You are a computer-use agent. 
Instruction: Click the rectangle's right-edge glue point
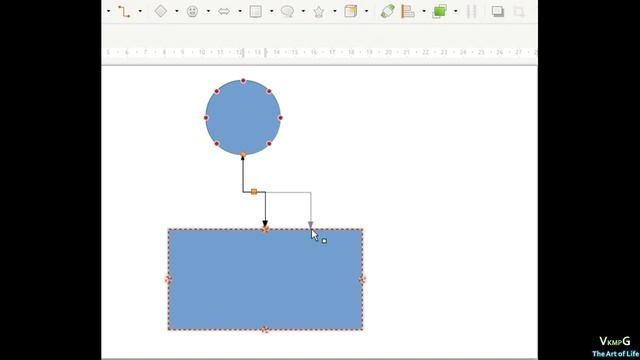[x=362, y=279]
